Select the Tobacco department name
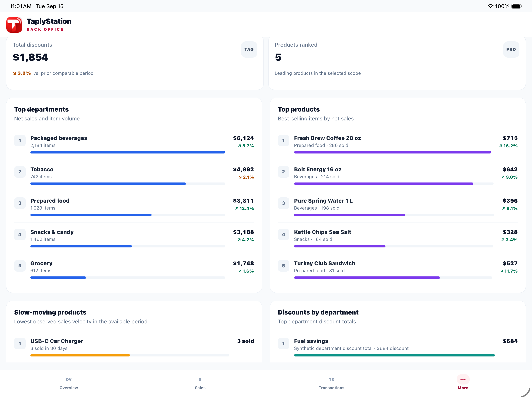This screenshot has width=532, height=399. (42, 169)
